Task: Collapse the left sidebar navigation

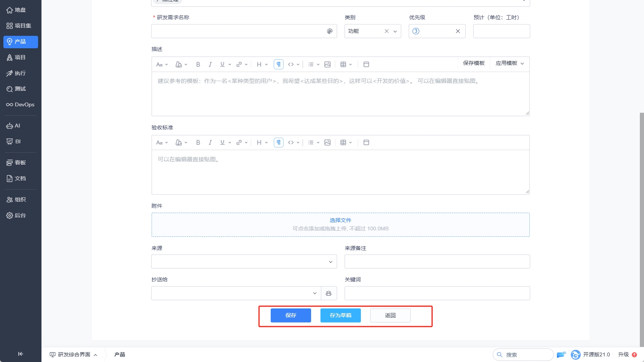Action: point(20,354)
